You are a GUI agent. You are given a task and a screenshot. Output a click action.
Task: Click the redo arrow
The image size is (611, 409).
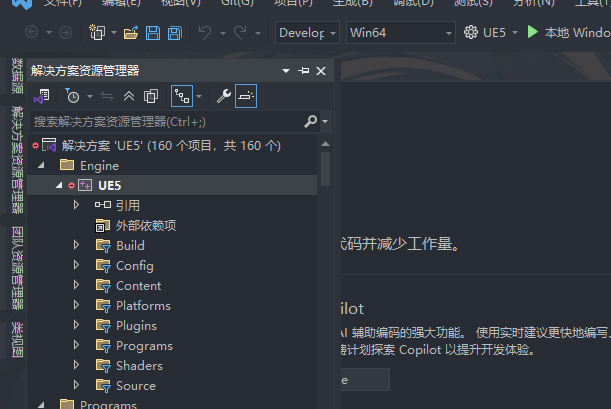[240, 32]
